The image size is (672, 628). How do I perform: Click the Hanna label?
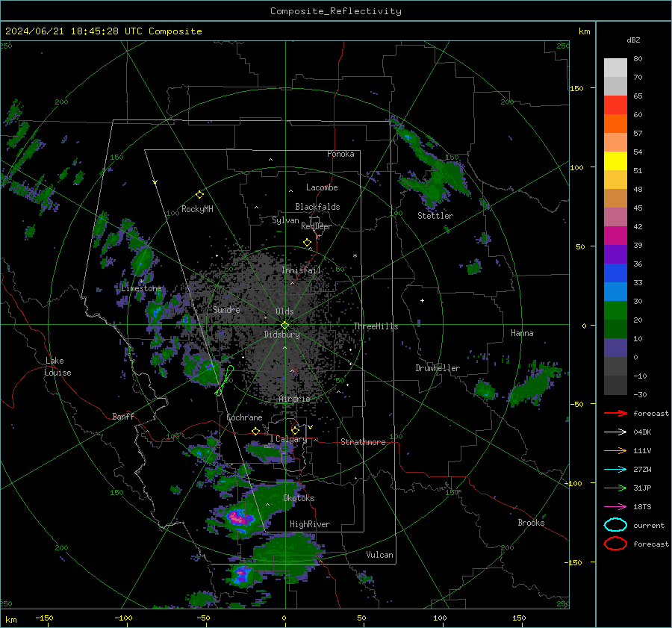522,333
